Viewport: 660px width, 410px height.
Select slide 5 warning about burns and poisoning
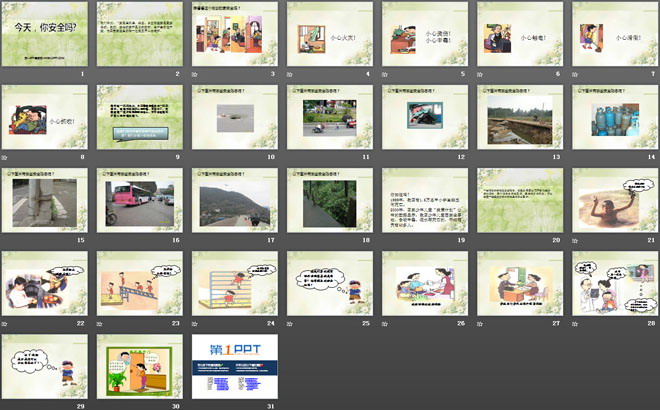(425, 34)
